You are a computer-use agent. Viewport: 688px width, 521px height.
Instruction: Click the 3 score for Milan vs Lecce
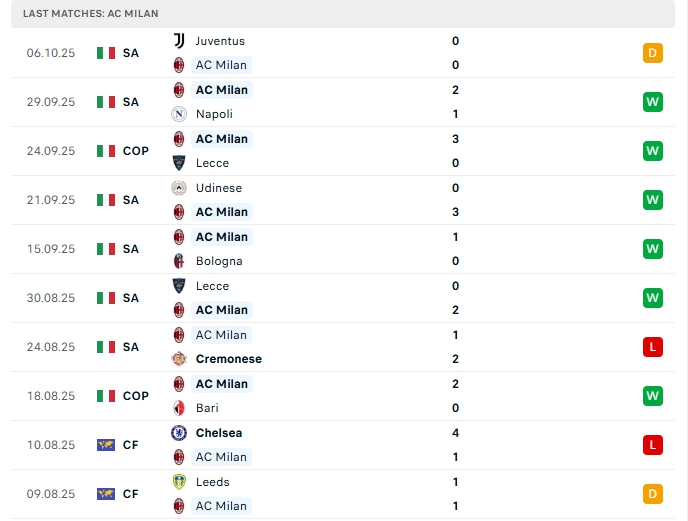click(x=456, y=139)
